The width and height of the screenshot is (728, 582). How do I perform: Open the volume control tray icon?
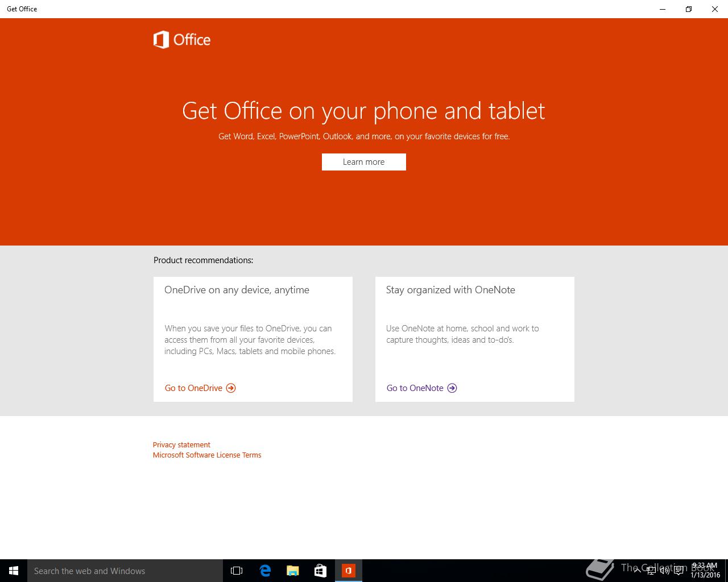664,571
